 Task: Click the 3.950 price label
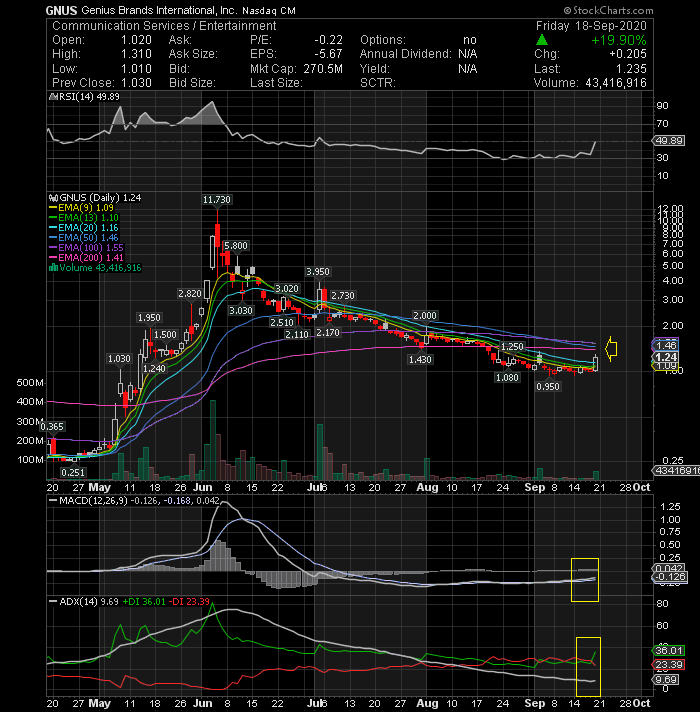[x=318, y=272]
